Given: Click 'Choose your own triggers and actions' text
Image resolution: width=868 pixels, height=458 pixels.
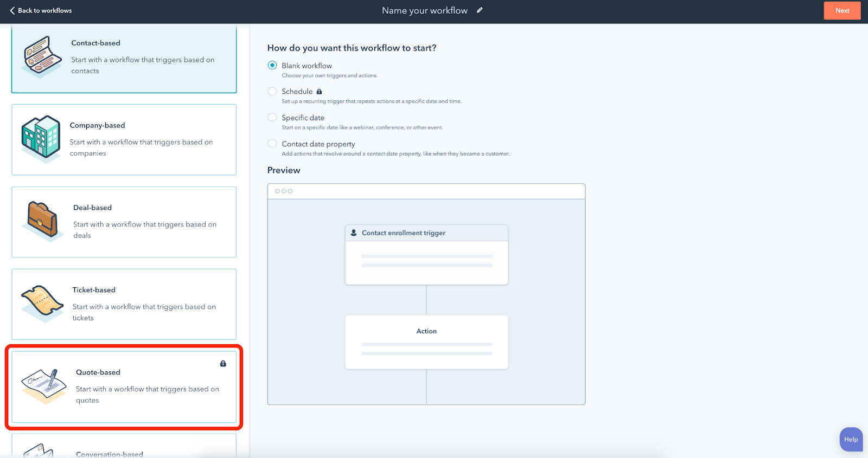Looking at the screenshot, I should 330,76.
